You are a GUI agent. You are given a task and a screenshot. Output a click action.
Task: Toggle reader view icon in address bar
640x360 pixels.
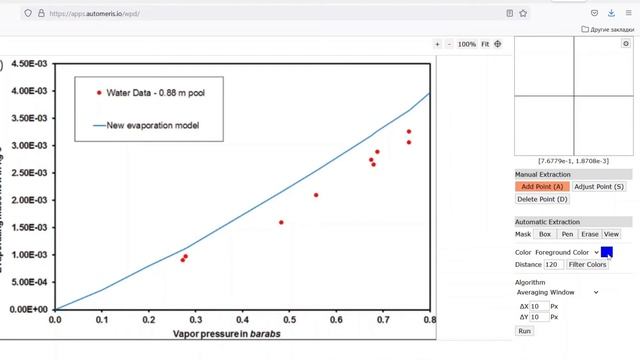click(509, 13)
